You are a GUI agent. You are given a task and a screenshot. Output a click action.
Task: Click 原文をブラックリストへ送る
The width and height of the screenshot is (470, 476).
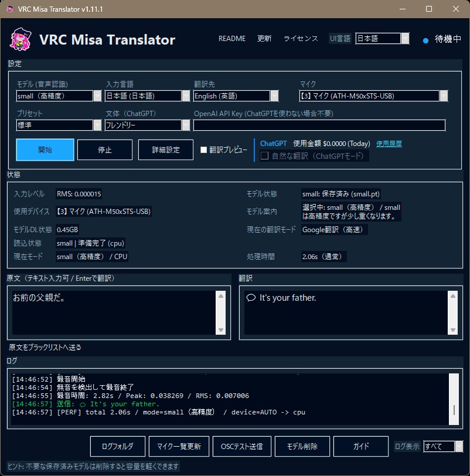pos(45,347)
